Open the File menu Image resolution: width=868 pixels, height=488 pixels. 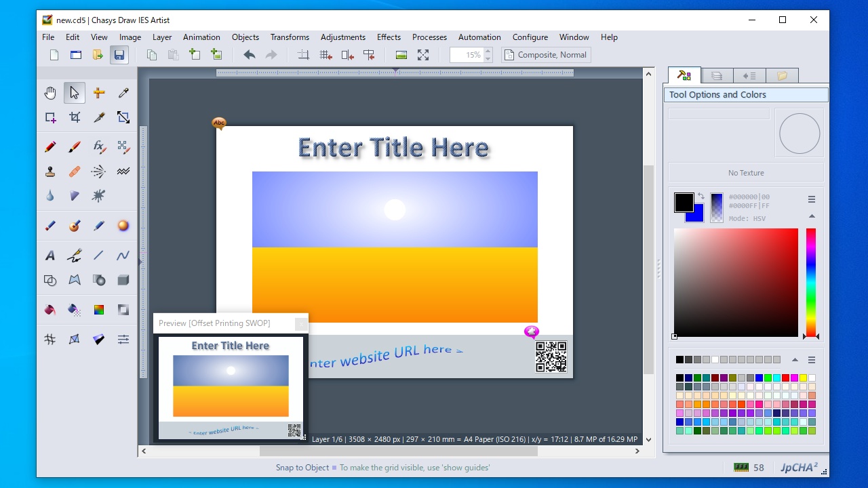(x=48, y=37)
